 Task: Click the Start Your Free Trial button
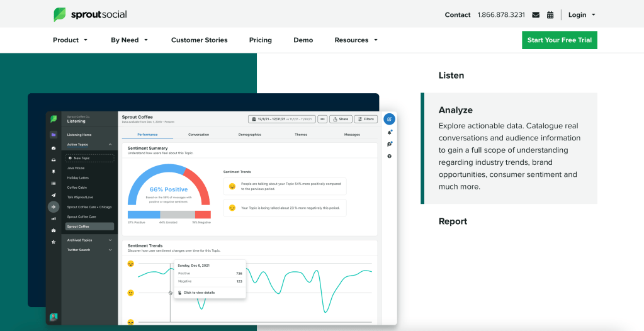coord(559,40)
